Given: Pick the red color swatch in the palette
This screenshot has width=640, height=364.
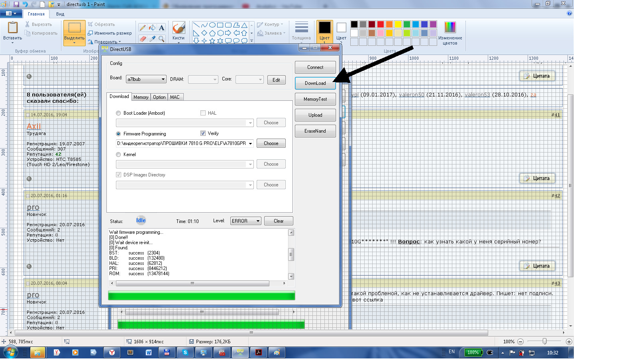Looking at the screenshot, I should 381,24.
